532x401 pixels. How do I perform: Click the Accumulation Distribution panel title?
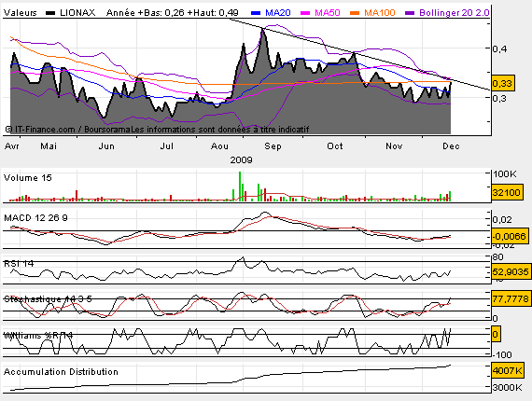coord(61,372)
